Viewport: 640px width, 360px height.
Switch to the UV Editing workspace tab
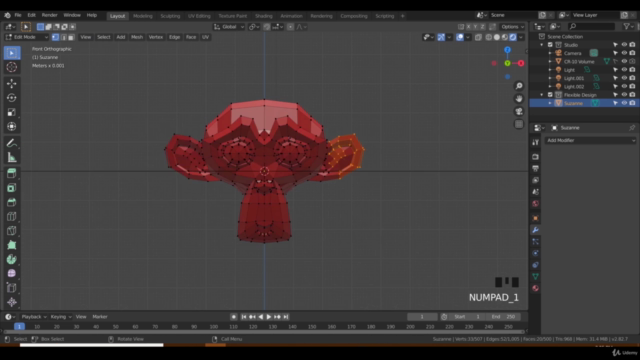pyautogui.click(x=199, y=16)
